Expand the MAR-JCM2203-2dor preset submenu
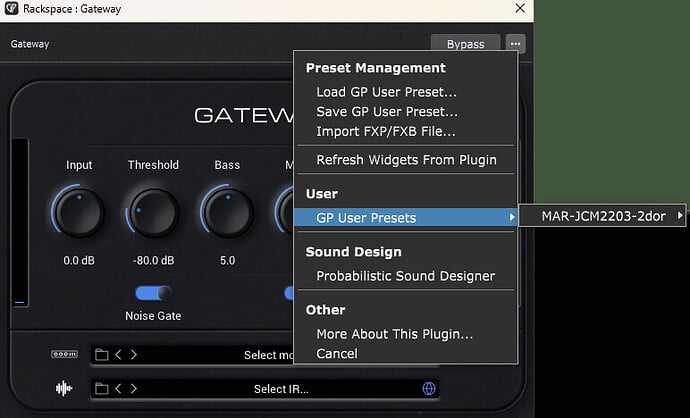This screenshot has height=418, width=690. point(602,216)
